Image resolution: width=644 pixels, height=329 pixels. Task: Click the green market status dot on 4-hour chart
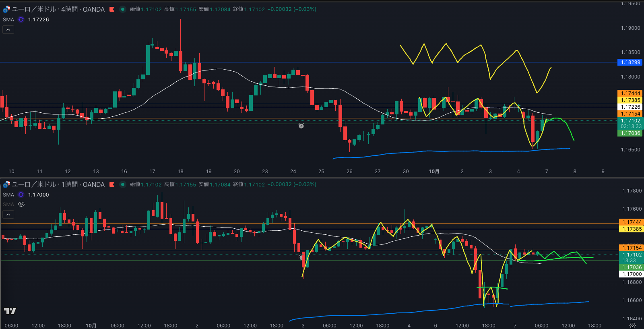tap(123, 9)
